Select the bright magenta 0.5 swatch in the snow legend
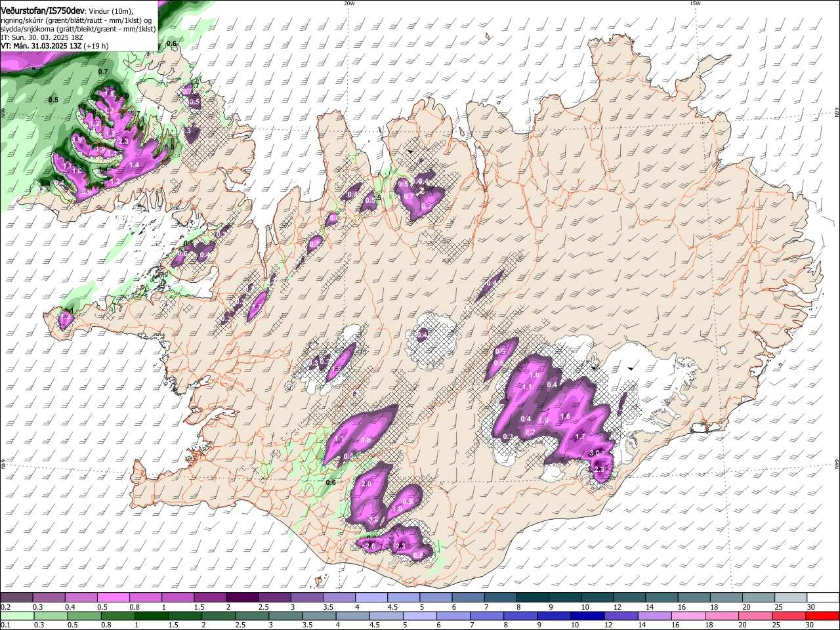 coord(113,598)
